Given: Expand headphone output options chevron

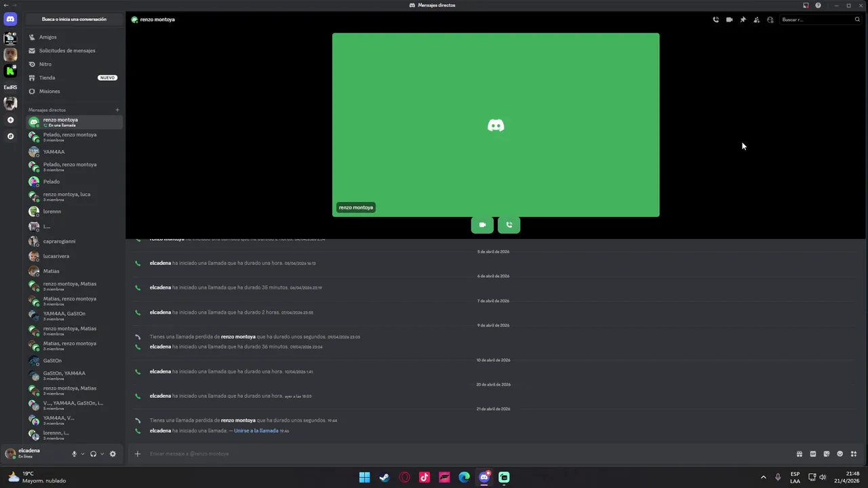Looking at the screenshot, I should pyautogui.click(x=102, y=454).
